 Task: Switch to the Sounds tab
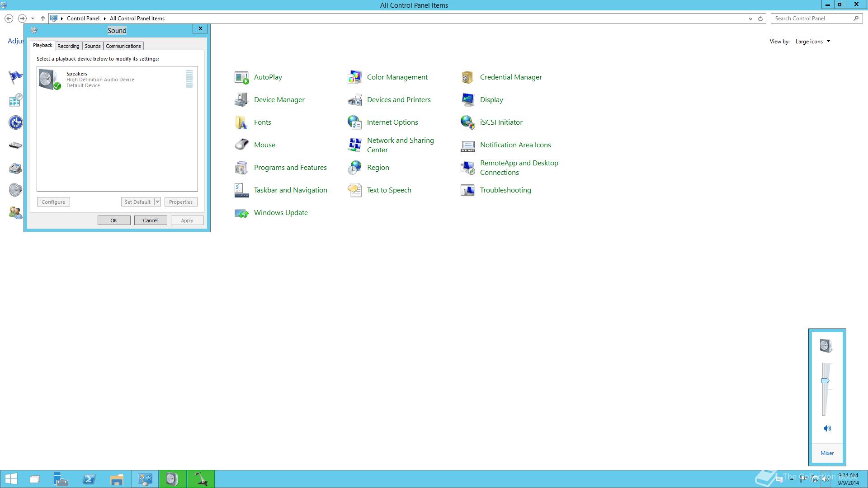(93, 46)
